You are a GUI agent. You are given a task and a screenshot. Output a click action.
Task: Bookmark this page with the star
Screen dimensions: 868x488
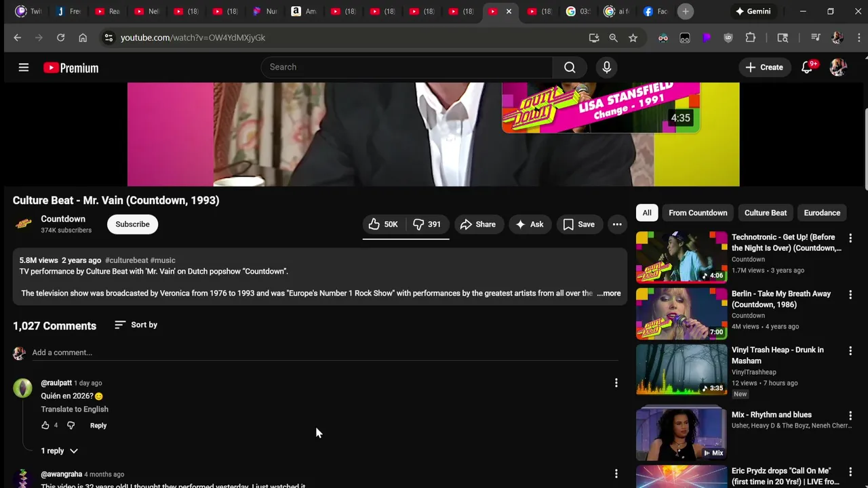[x=633, y=38]
